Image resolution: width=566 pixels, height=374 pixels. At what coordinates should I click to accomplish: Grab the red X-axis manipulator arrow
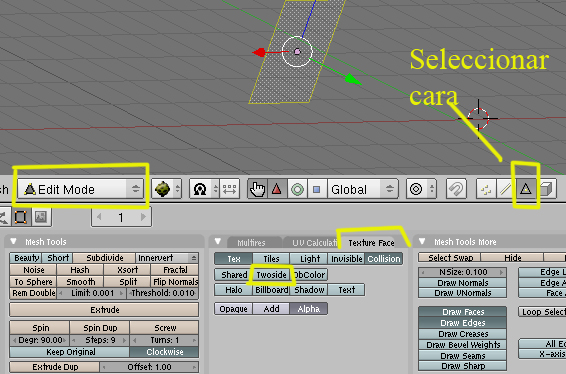pos(259,53)
